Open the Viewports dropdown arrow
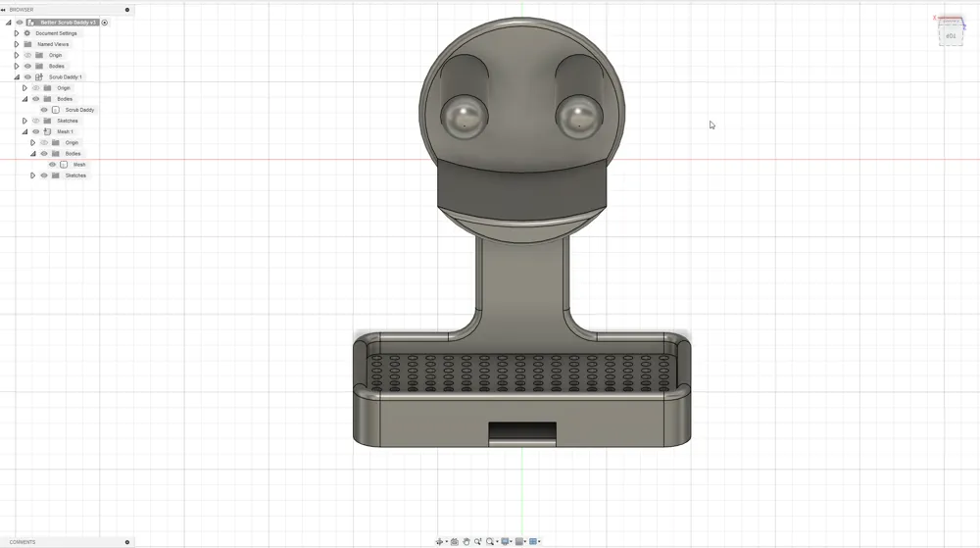Viewport: 980px width, 548px height. [539, 542]
